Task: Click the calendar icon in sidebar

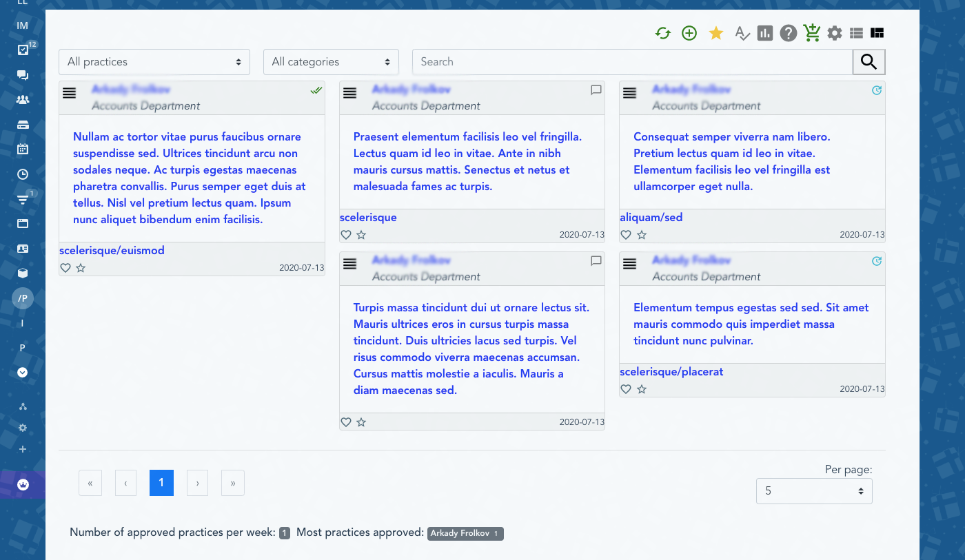Action: click(x=23, y=149)
